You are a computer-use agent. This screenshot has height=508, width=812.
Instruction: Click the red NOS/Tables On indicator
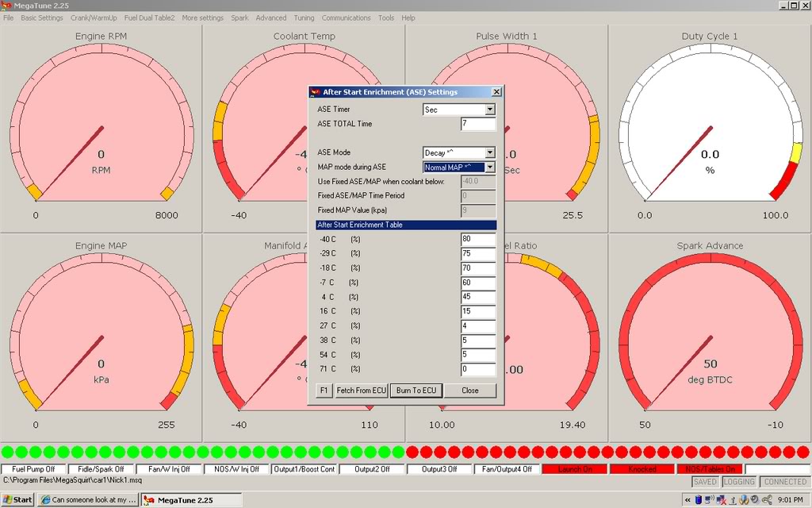click(710, 469)
